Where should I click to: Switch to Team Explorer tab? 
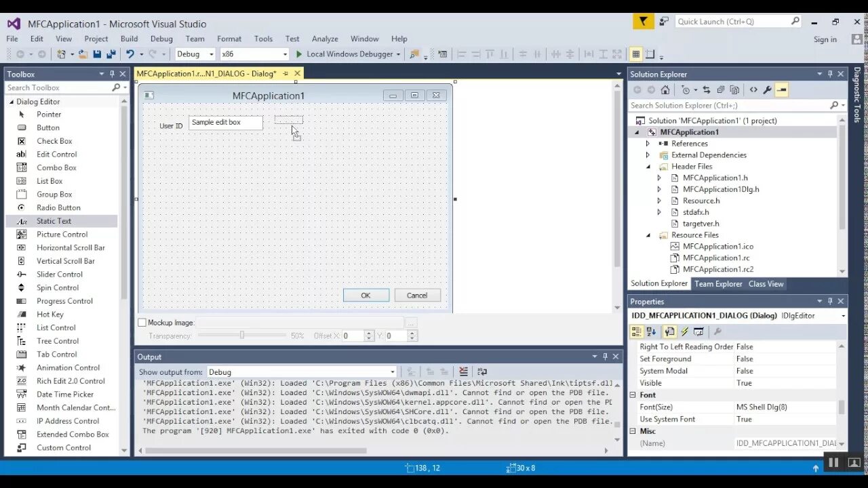tap(718, 284)
